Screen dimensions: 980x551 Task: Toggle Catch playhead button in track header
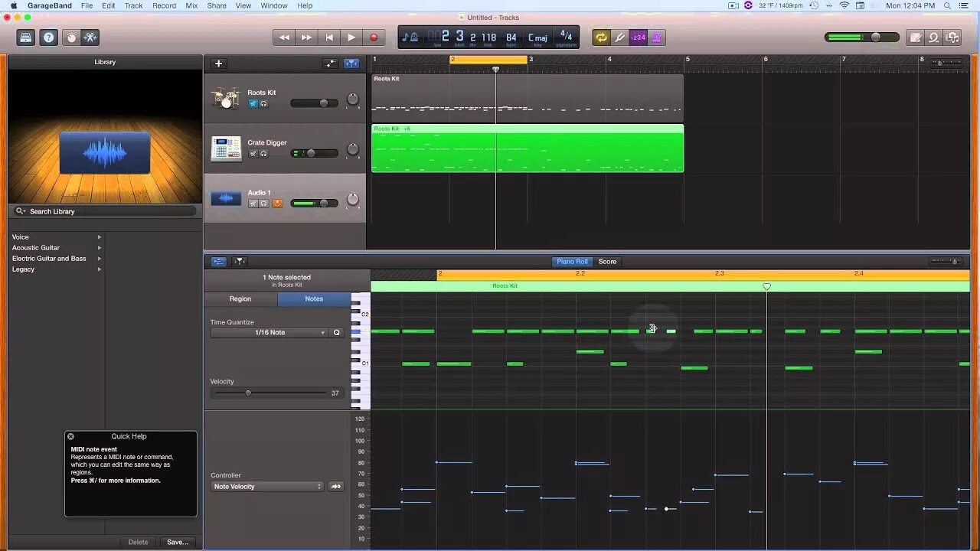351,64
